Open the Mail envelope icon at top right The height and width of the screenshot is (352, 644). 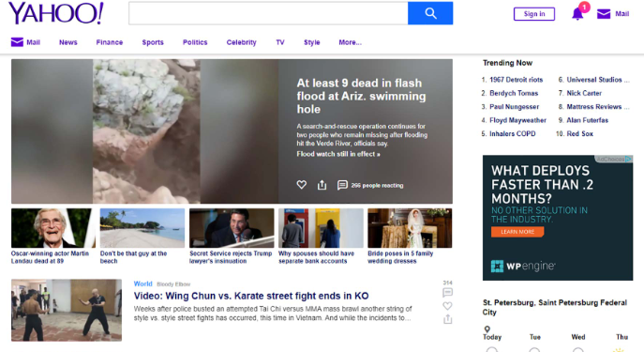pyautogui.click(x=604, y=14)
